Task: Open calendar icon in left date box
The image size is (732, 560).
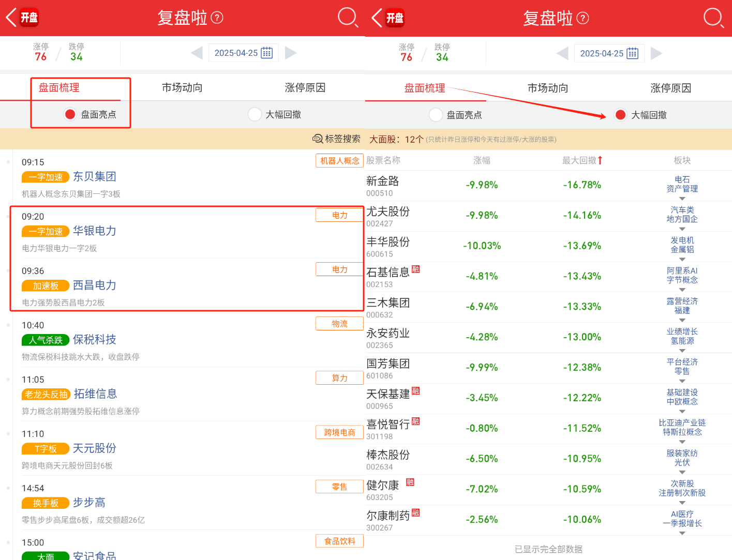Action: pyautogui.click(x=267, y=53)
